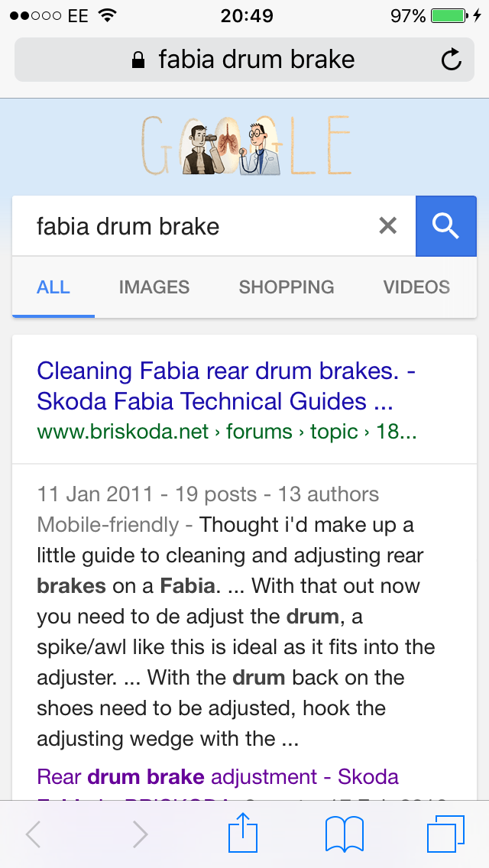Viewport: 489px width, 868px height.
Task: Open the VIDEOS search tab
Action: click(x=416, y=287)
